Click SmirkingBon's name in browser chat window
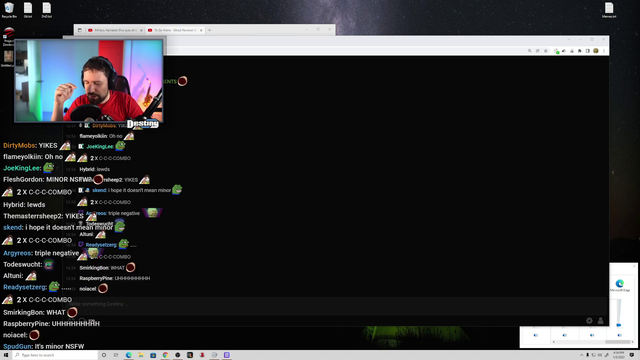This screenshot has width=640, height=360. pyautogui.click(x=93, y=268)
